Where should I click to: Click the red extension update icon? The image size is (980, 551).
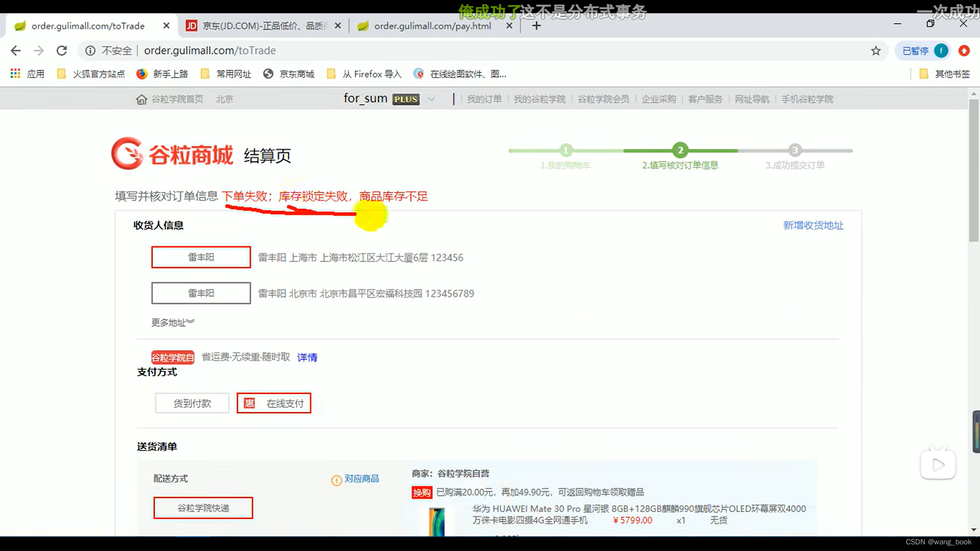(x=964, y=51)
